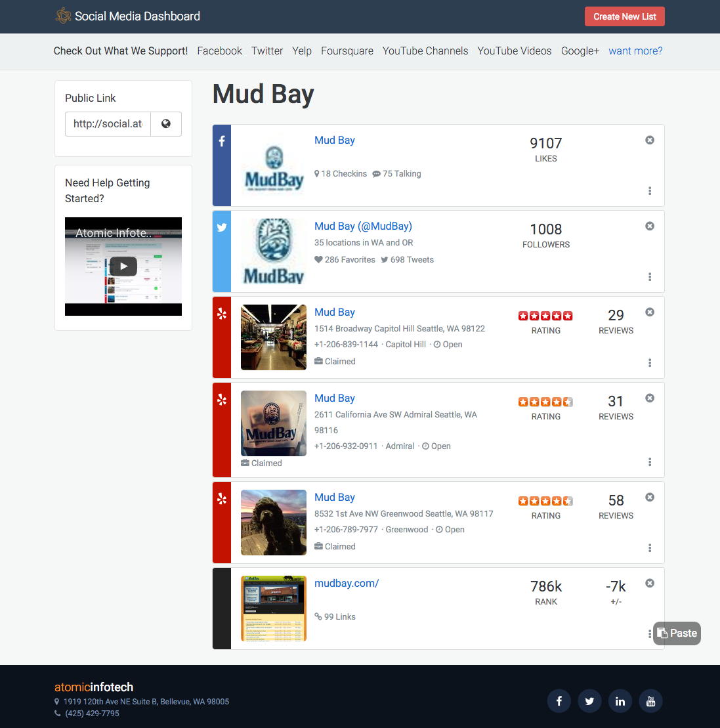Select Facebook in the support bar
Viewport: 720px width, 728px height.
(x=220, y=51)
